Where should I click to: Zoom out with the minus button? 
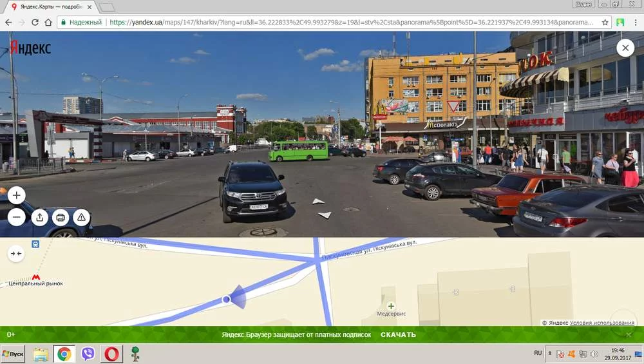click(17, 217)
